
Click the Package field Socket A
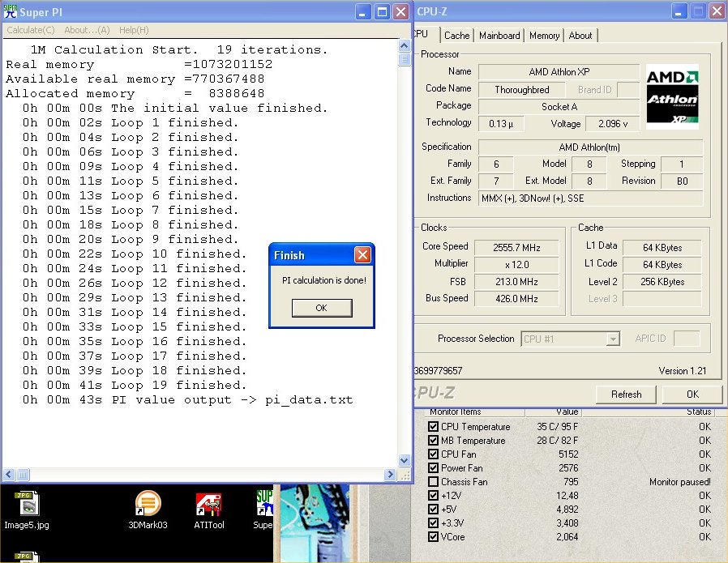pos(559,107)
